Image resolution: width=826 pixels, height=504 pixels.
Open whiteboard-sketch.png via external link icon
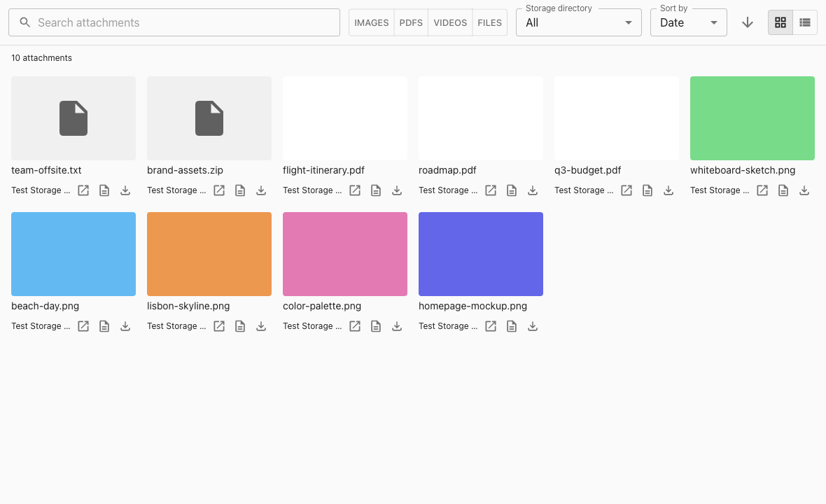763,190
